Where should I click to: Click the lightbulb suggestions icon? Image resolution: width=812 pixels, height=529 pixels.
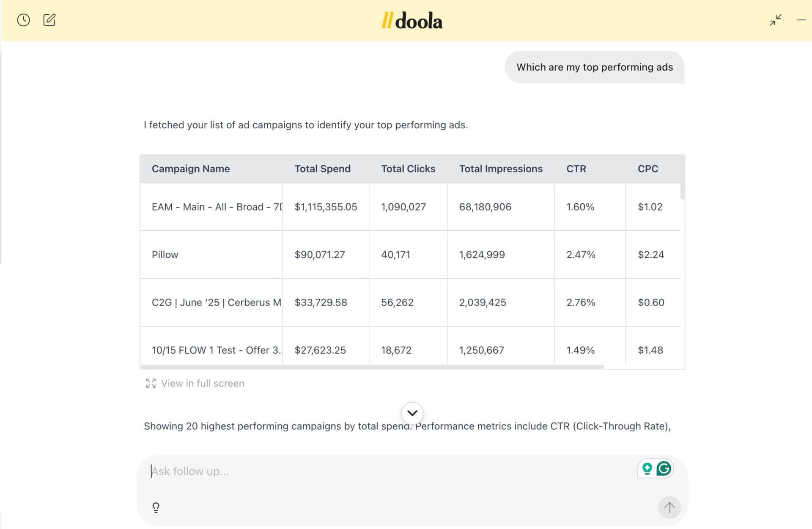156,507
